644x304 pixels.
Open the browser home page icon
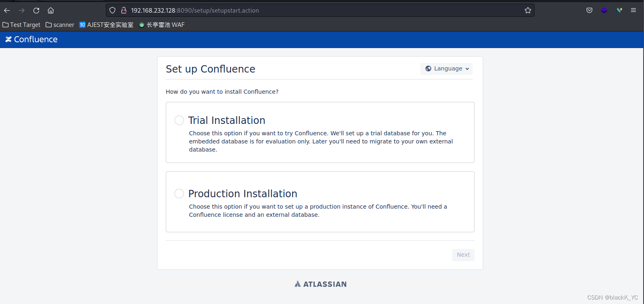pos(51,11)
